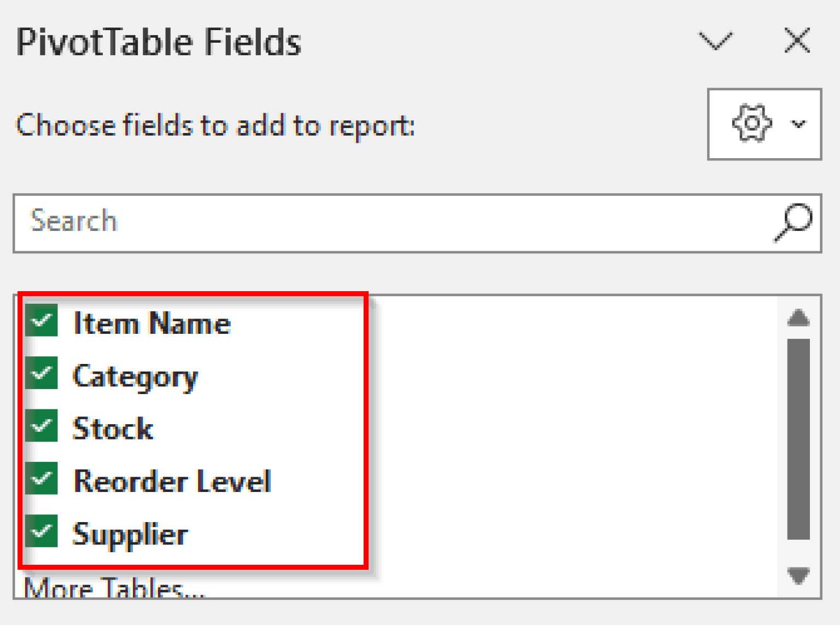
Task: Uncheck the Reorder Level field
Action: (42, 479)
